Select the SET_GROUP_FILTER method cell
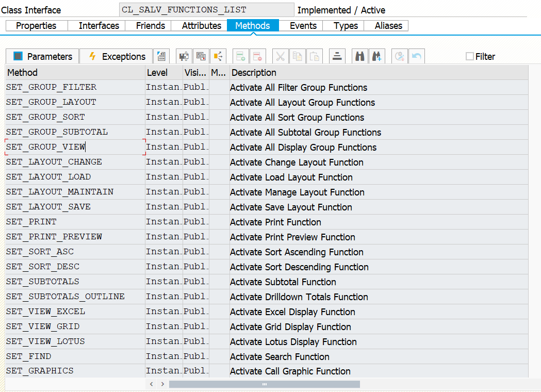 pyautogui.click(x=75, y=87)
